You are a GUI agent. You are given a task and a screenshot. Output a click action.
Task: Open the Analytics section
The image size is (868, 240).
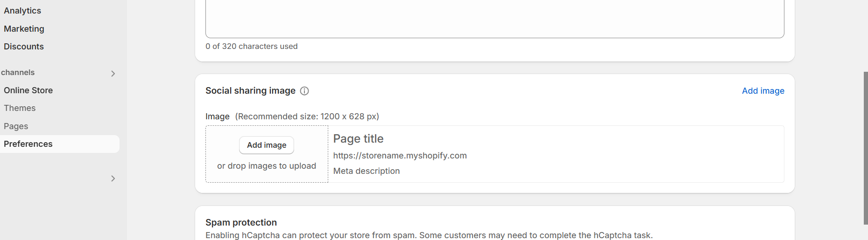(x=22, y=11)
